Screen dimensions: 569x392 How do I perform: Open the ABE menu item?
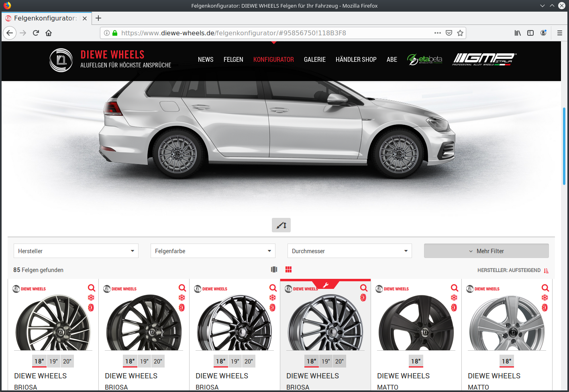tap(392, 59)
